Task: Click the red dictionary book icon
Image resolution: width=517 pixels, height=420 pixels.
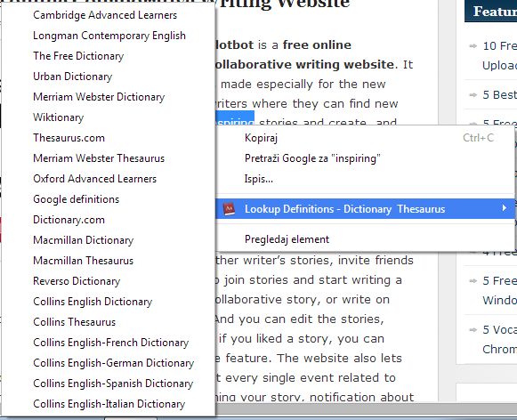Action: point(229,209)
